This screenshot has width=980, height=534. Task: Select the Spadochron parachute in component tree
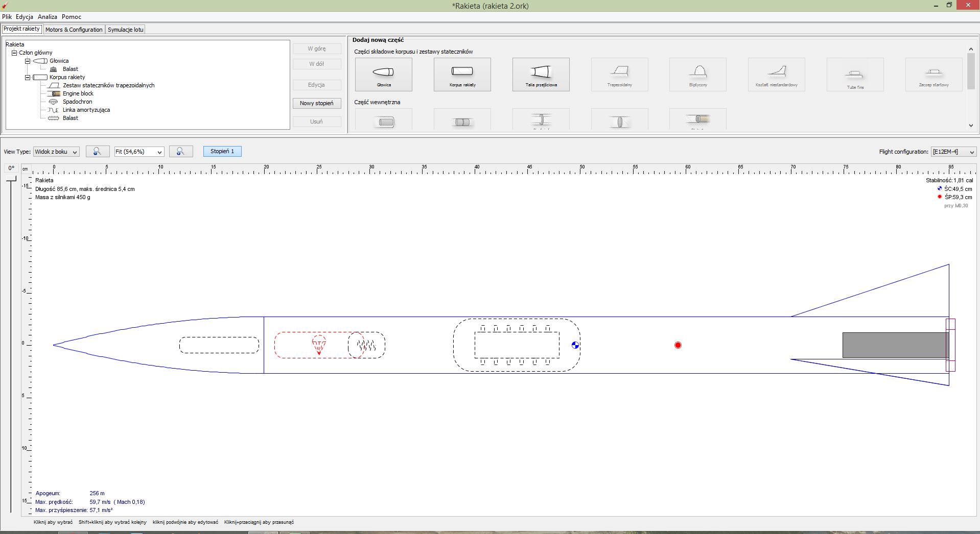point(77,102)
